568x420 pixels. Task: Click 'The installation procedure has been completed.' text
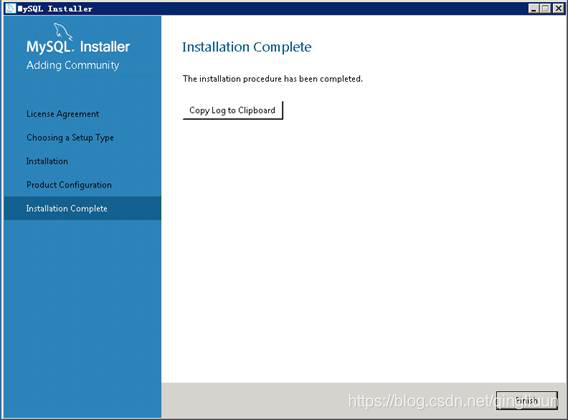[x=273, y=79]
